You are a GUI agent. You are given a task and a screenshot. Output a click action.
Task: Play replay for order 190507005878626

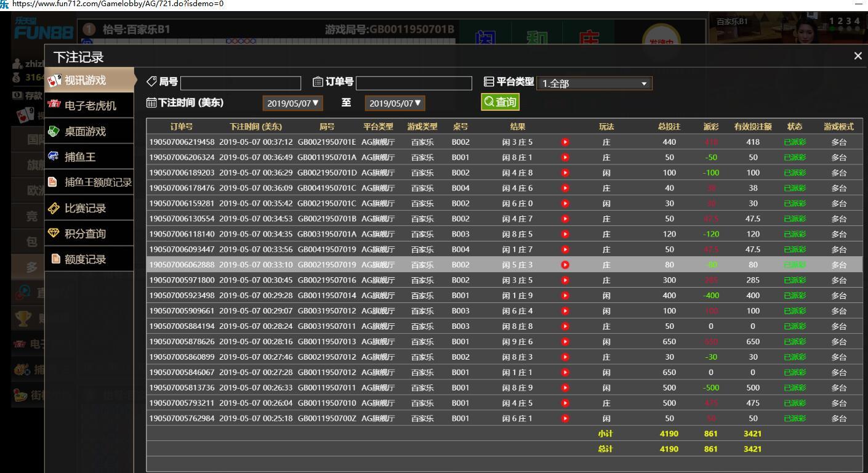(x=565, y=342)
